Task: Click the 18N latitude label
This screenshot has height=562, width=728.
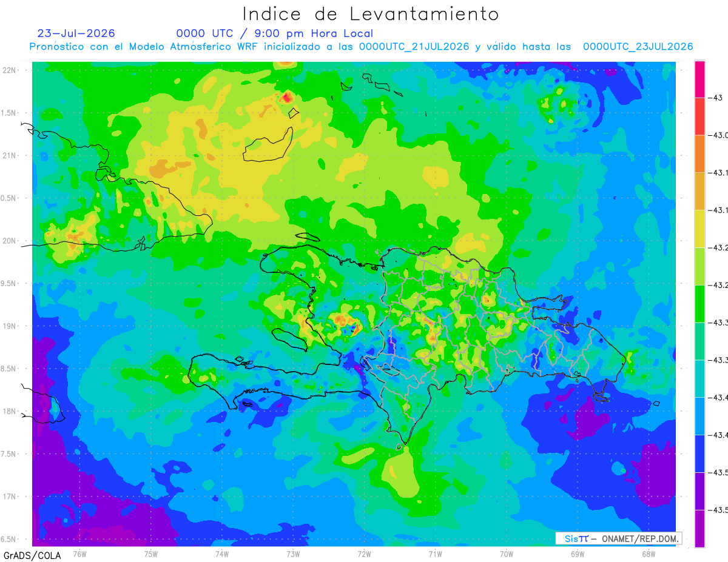Action: tap(10, 412)
